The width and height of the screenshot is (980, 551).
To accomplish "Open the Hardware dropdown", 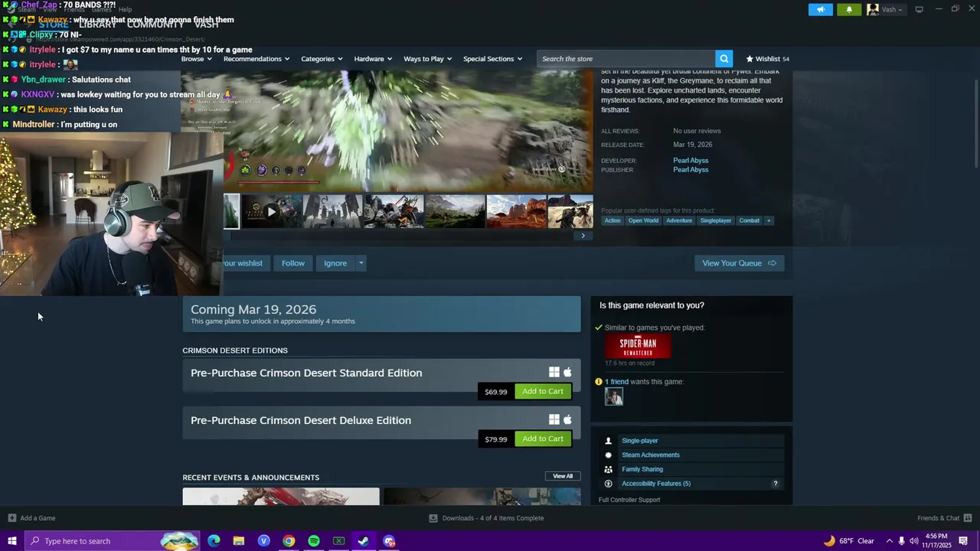I will [x=373, y=59].
